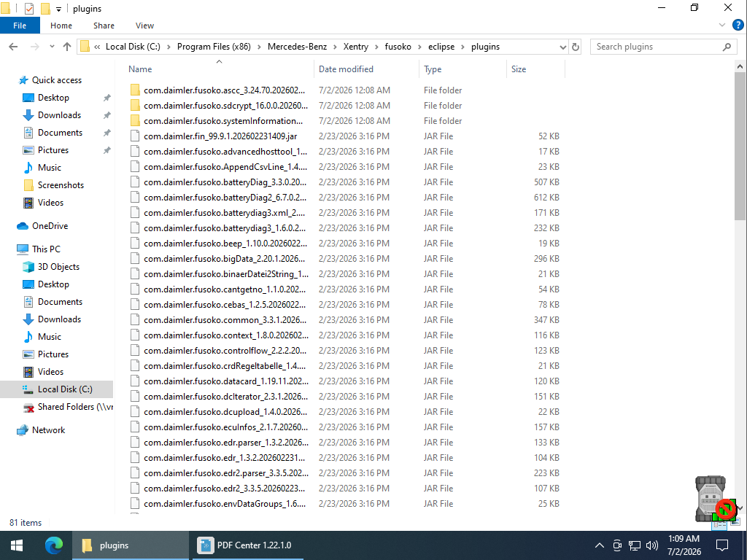The height and width of the screenshot is (560, 747).
Task: Select com.daimler.fusoko.envDataGroups file name
Action: [225, 504]
